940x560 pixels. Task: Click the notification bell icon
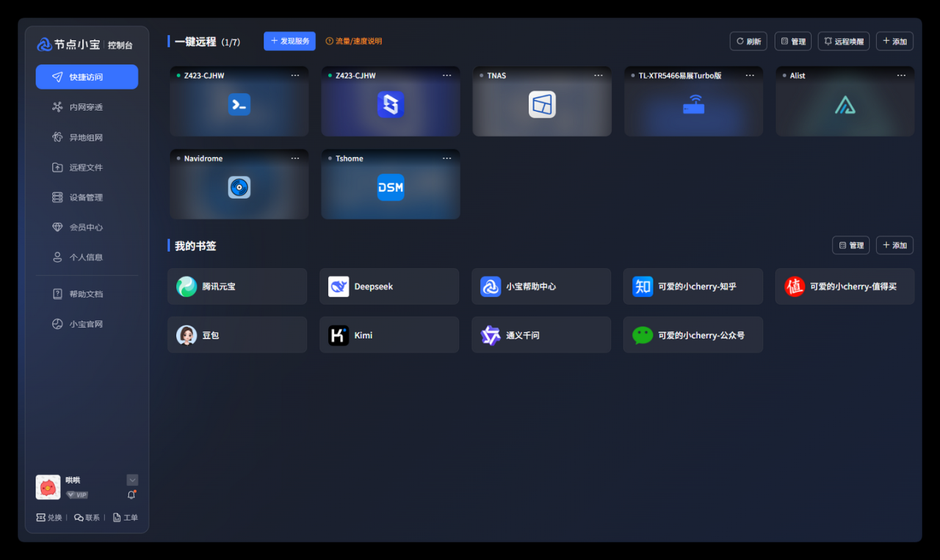(x=132, y=495)
